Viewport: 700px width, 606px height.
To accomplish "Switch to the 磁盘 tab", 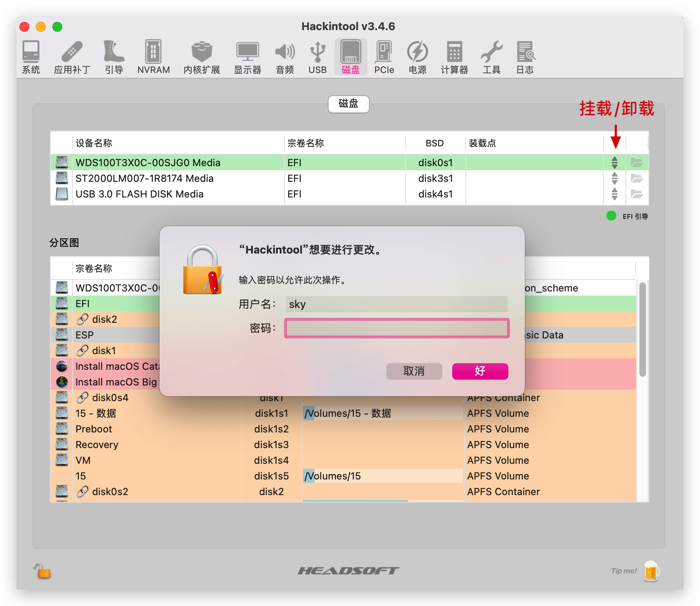I will pos(348,104).
